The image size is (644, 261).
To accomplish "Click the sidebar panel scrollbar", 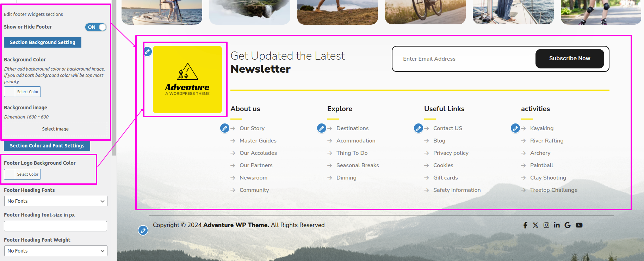I will pos(114,78).
